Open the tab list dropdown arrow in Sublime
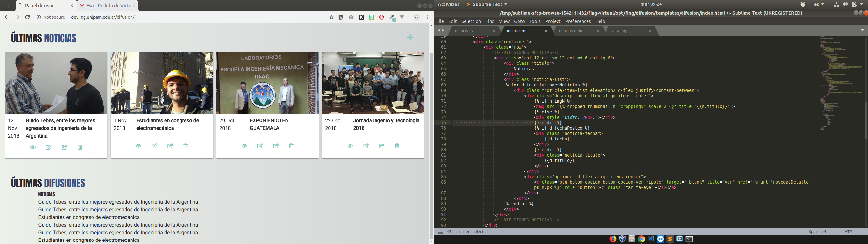Image resolution: width=868 pixels, height=244 pixels. [x=862, y=30]
